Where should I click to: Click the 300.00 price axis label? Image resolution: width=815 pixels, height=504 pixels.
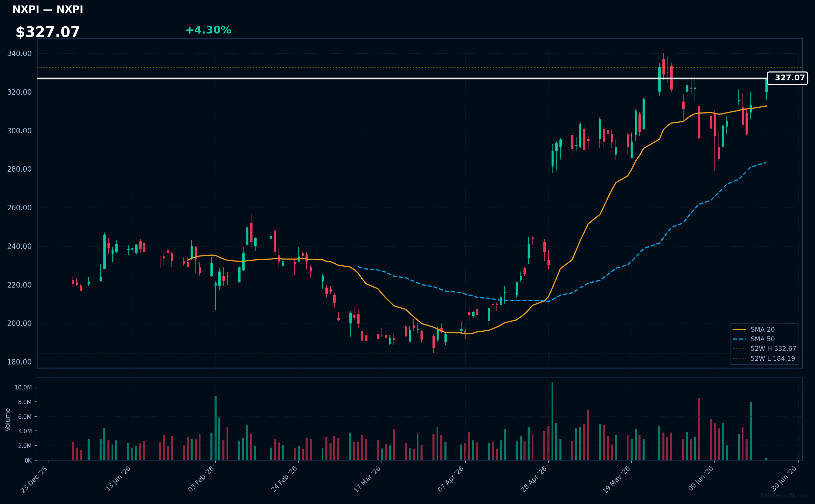(x=20, y=131)
